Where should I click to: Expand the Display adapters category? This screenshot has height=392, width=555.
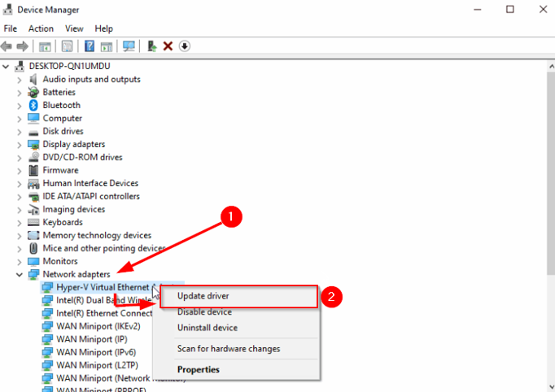(20, 144)
